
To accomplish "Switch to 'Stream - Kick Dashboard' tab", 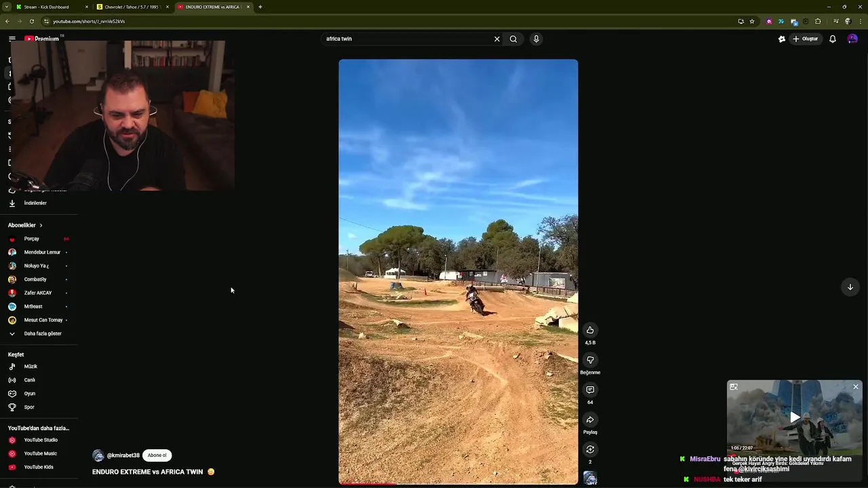I will coord(52,7).
